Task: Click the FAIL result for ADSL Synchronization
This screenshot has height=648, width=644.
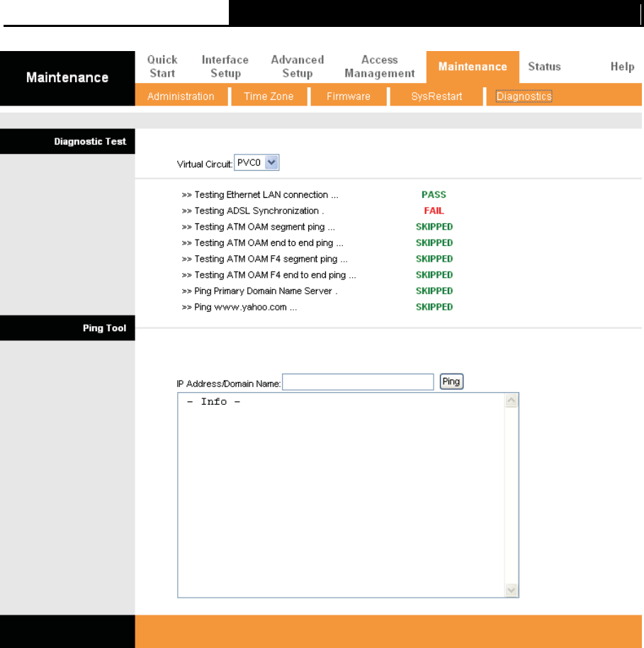Action: point(434,211)
